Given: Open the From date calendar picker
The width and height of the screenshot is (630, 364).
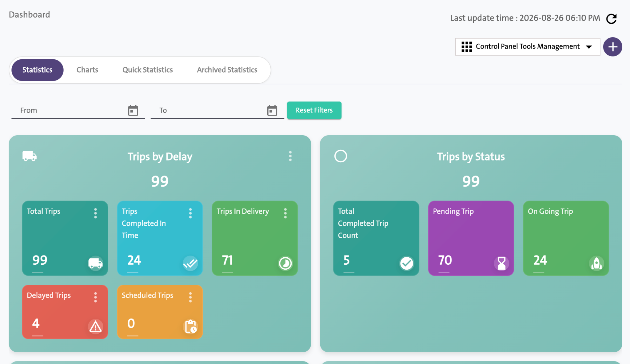Looking at the screenshot, I should pyautogui.click(x=133, y=110).
